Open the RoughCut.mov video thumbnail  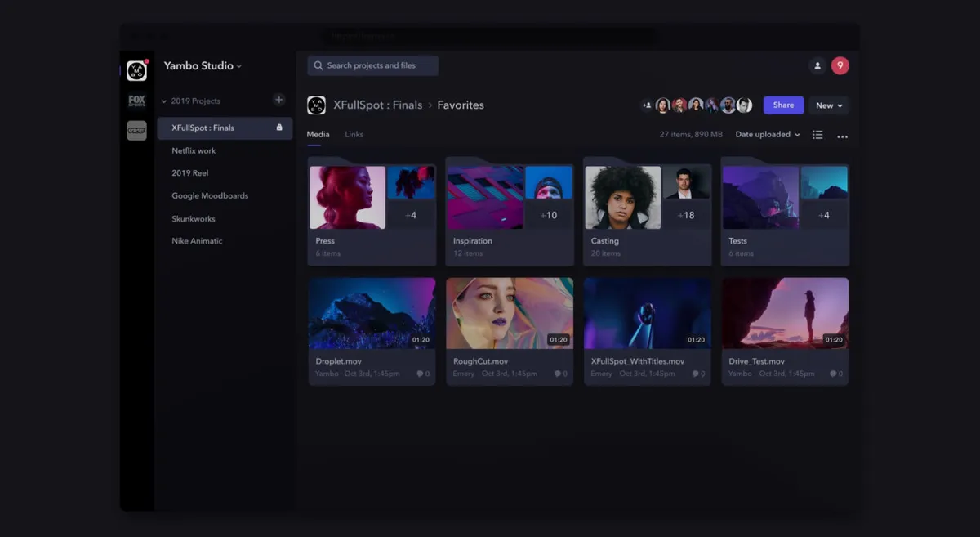point(510,313)
